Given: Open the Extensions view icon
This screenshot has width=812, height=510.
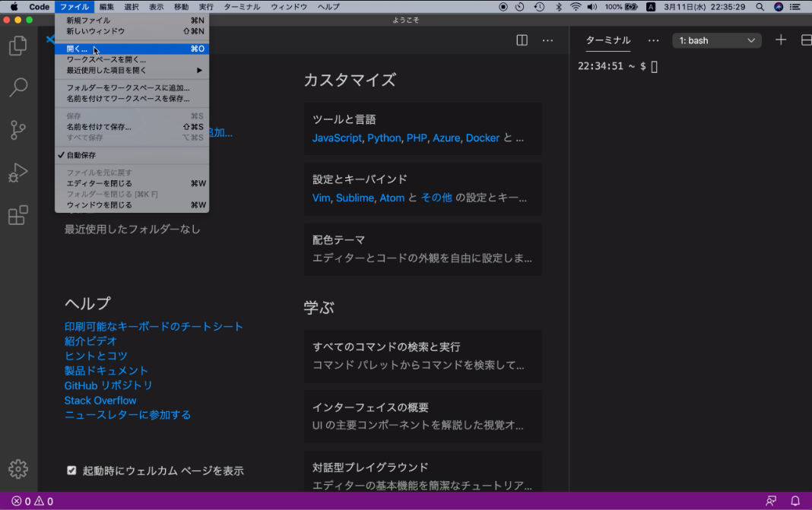Looking at the screenshot, I should click(x=18, y=215).
